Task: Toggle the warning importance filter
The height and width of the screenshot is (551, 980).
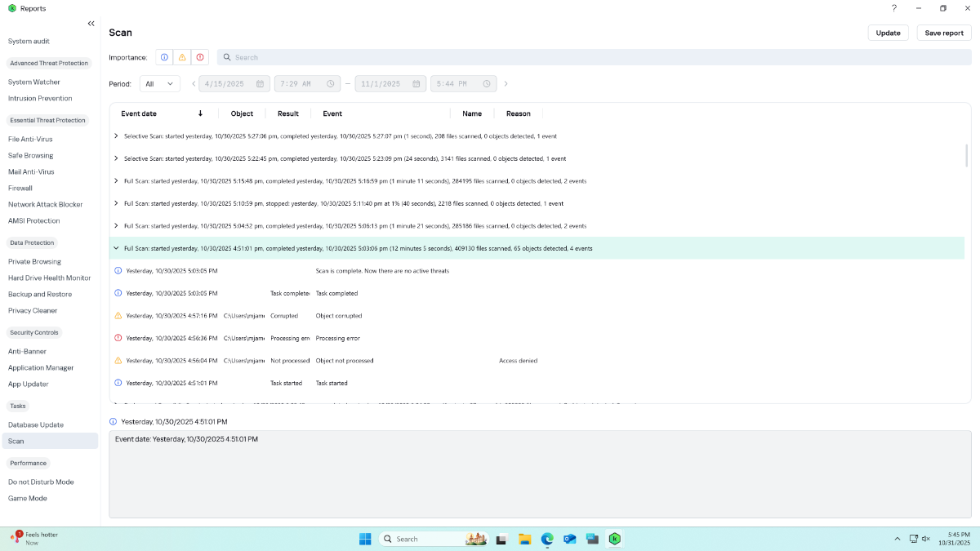Action: click(182, 57)
